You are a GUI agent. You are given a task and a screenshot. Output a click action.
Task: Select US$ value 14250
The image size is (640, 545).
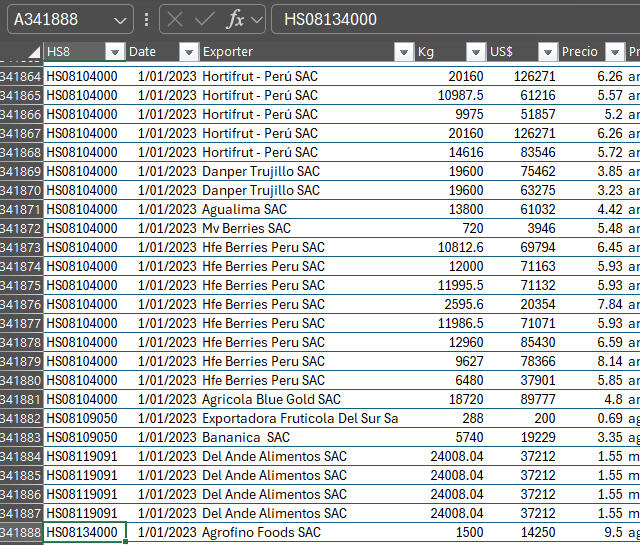522,532
